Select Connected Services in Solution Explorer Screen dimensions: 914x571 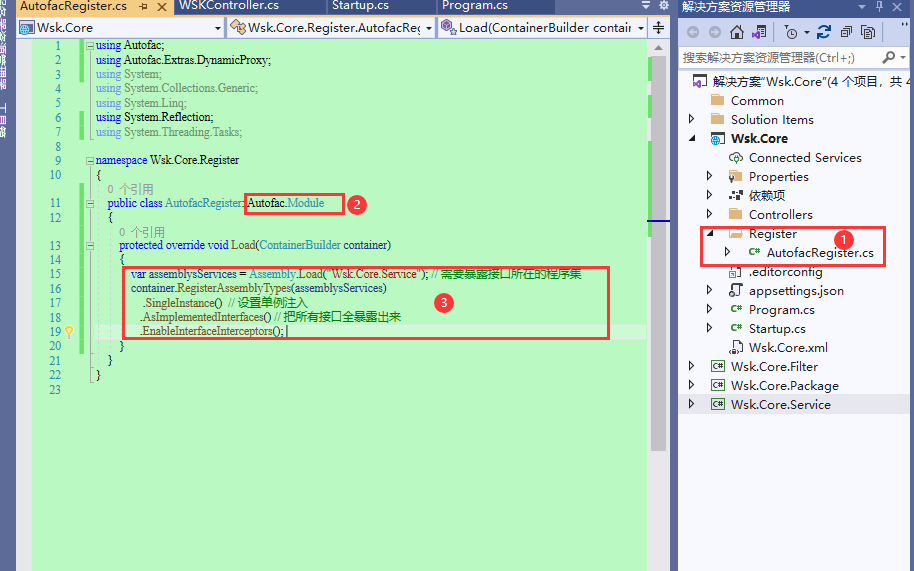804,158
